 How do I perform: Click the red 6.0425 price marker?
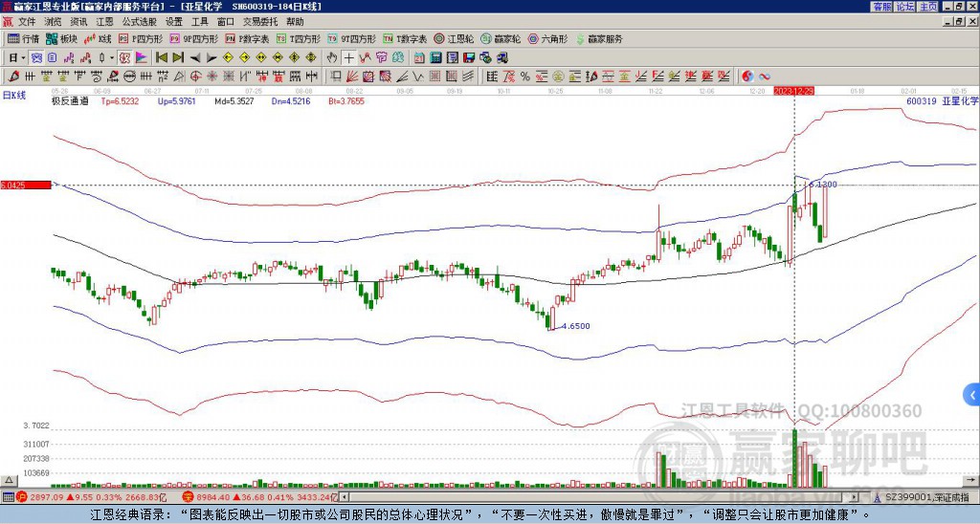tap(26, 185)
